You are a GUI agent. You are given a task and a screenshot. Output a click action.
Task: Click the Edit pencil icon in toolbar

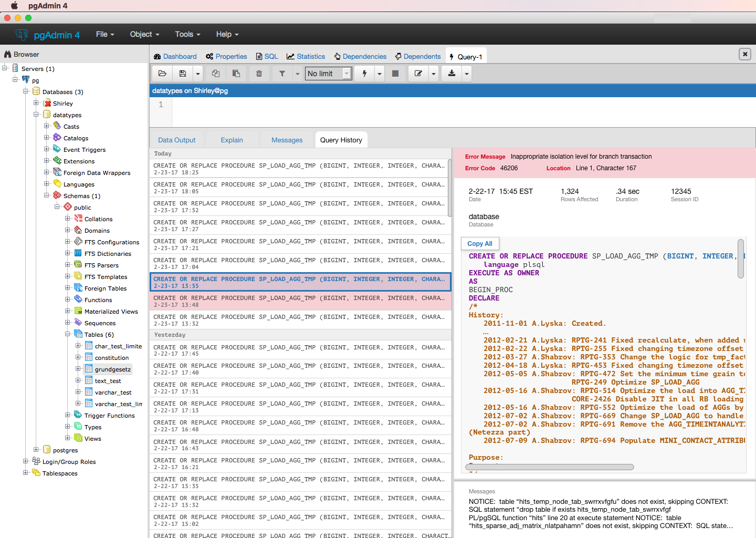pos(418,74)
